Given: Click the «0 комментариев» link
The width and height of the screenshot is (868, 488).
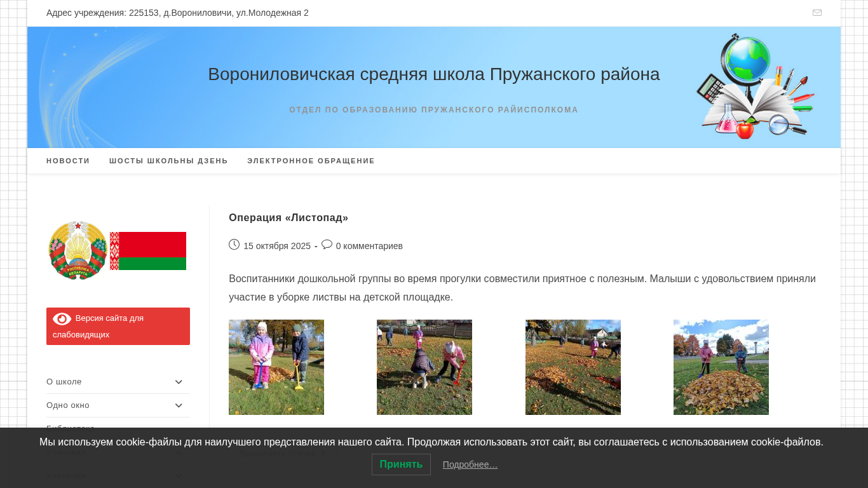Looking at the screenshot, I should coord(369,246).
